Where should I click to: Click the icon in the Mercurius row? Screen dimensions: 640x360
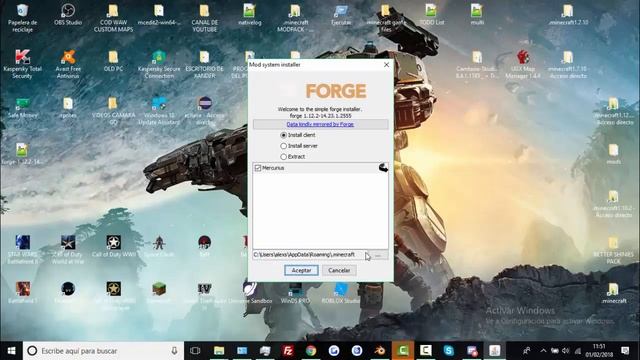pos(383,167)
